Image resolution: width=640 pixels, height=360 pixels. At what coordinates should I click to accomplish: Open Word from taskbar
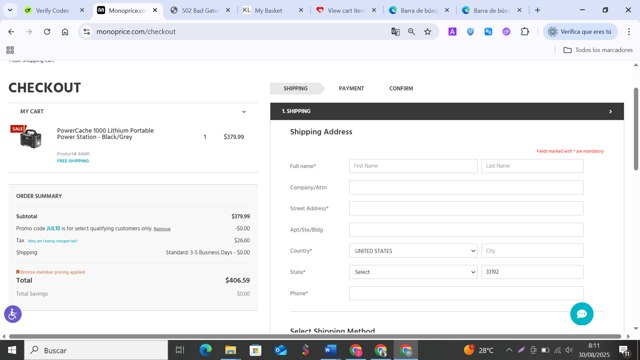[331, 350]
